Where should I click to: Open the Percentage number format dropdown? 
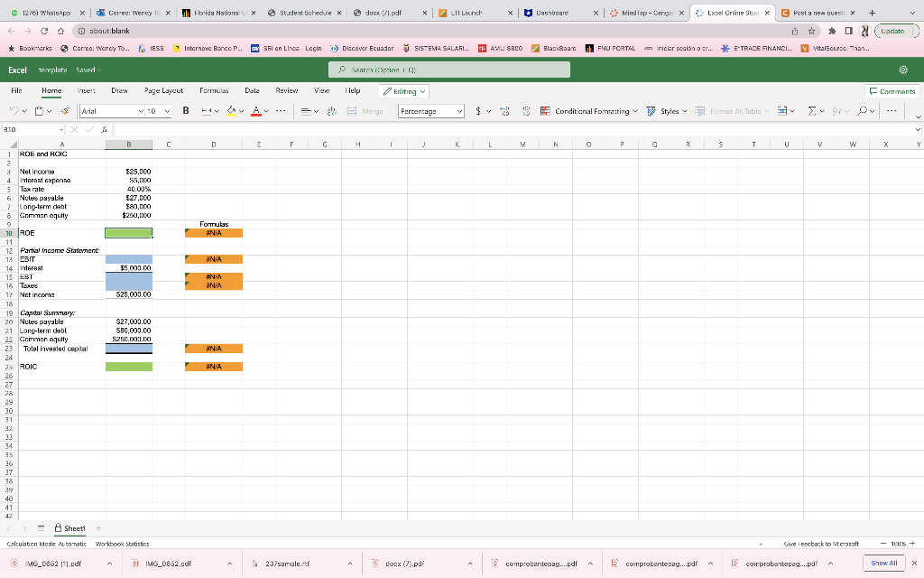(x=459, y=111)
